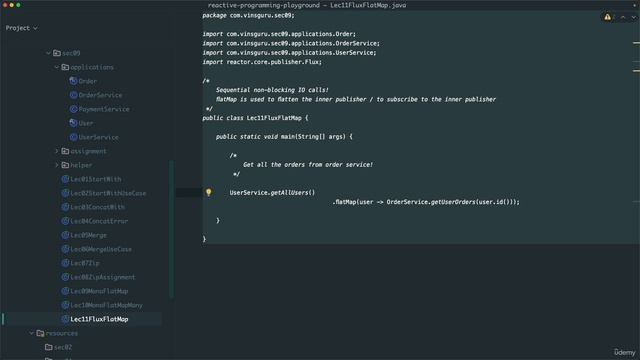Select Lec05Merge file
Screen dimensions: 640x360
click(x=89, y=235)
